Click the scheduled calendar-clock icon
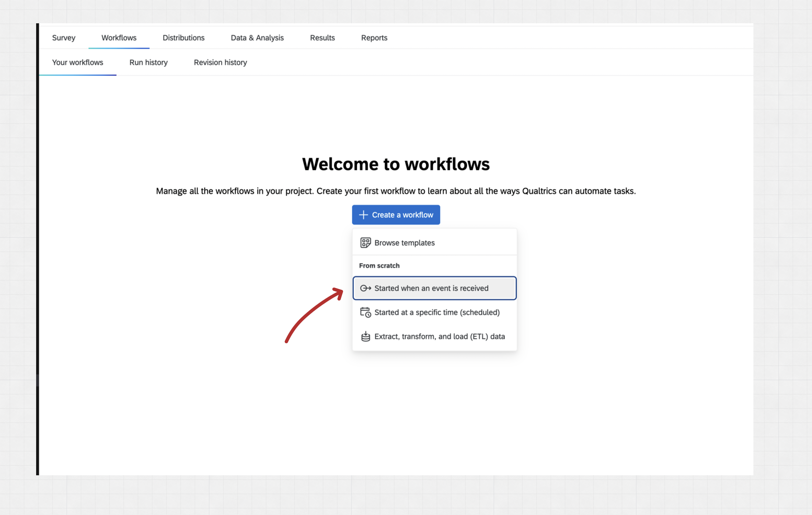The width and height of the screenshot is (812, 515). pos(365,313)
